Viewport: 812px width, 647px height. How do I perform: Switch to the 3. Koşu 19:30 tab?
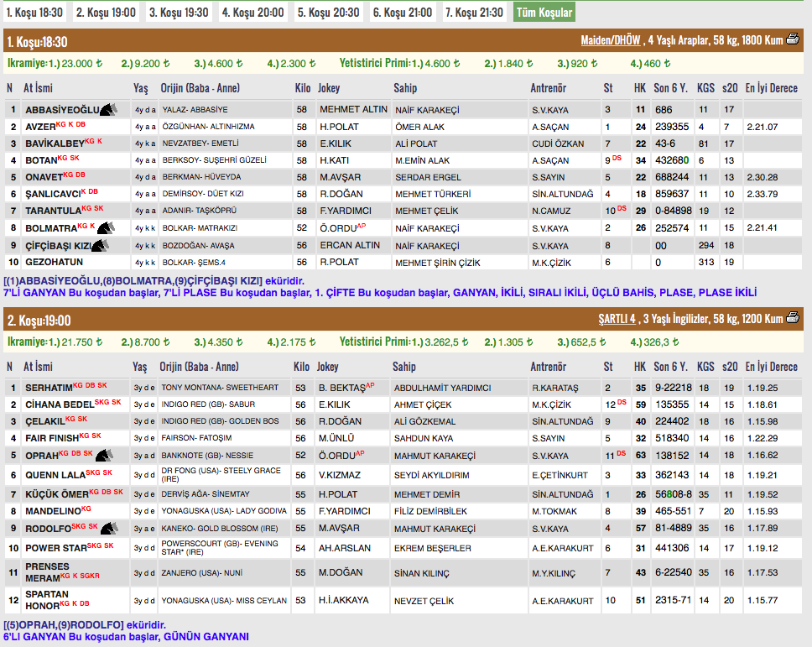coord(179,12)
